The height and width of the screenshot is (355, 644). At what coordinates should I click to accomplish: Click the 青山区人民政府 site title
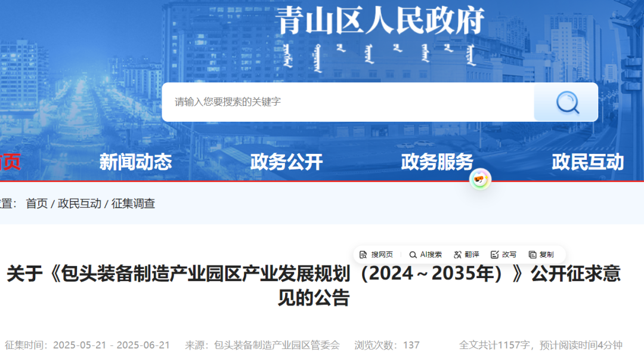click(379, 22)
